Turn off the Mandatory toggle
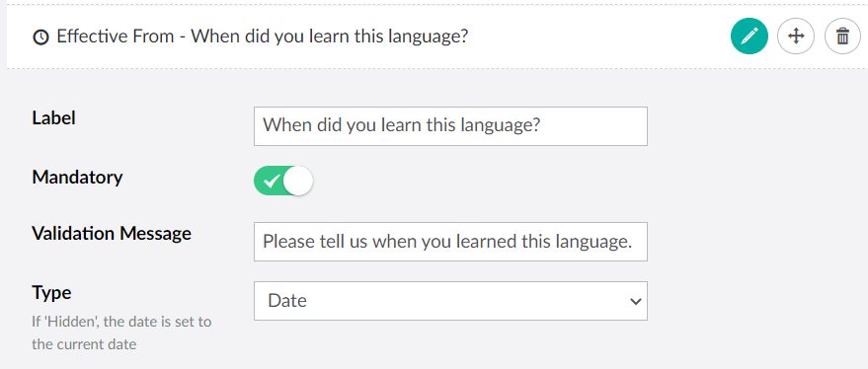This screenshot has height=369, width=868. click(x=282, y=181)
